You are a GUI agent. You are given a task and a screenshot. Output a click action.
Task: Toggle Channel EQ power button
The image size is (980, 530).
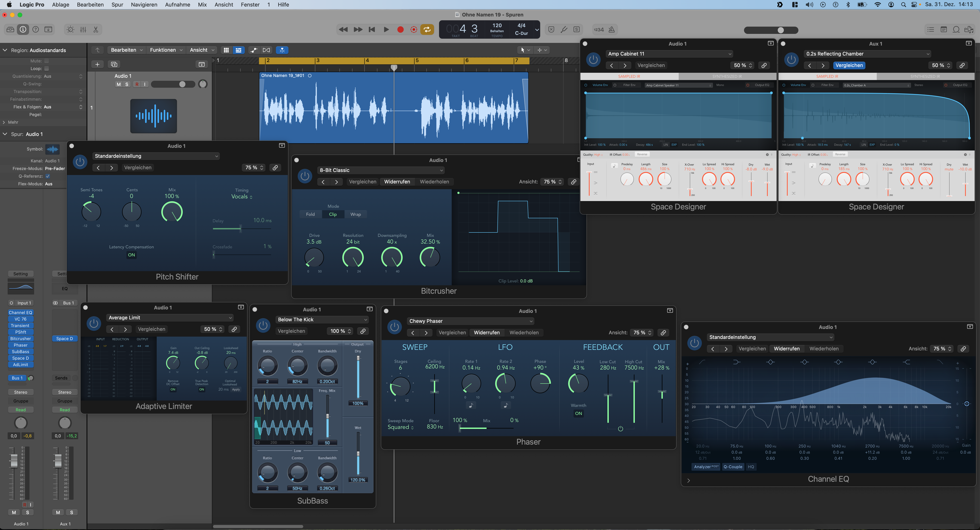click(x=694, y=343)
